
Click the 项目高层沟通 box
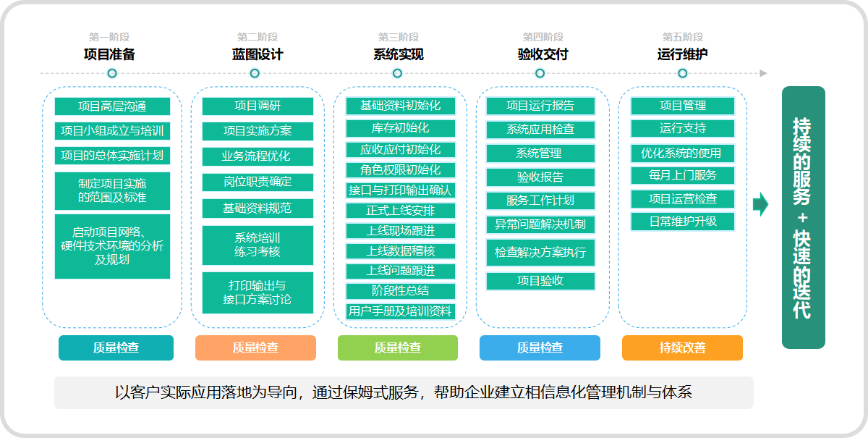[112, 106]
